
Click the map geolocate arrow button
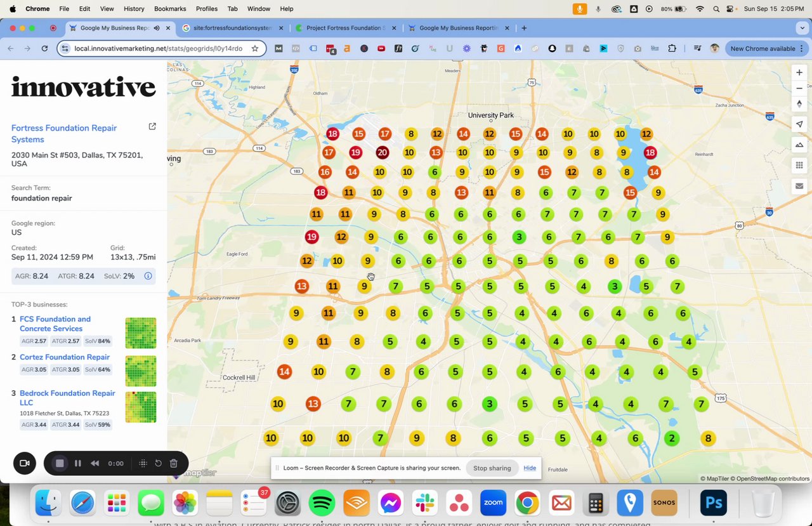point(799,124)
